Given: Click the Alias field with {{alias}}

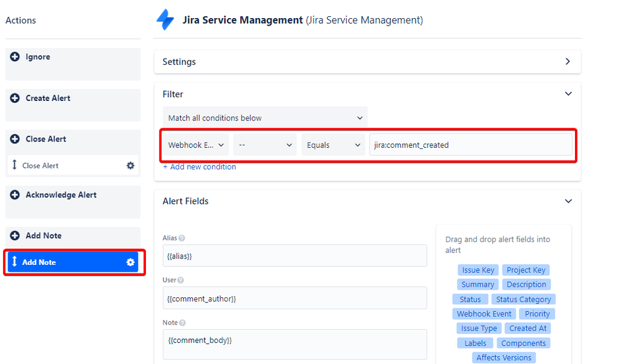Looking at the screenshot, I should [295, 256].
